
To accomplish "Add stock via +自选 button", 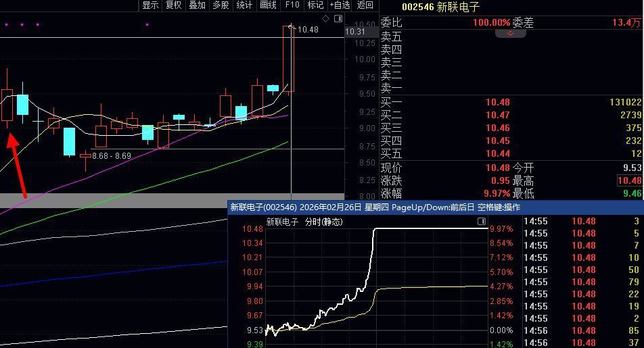I will 340,5.
